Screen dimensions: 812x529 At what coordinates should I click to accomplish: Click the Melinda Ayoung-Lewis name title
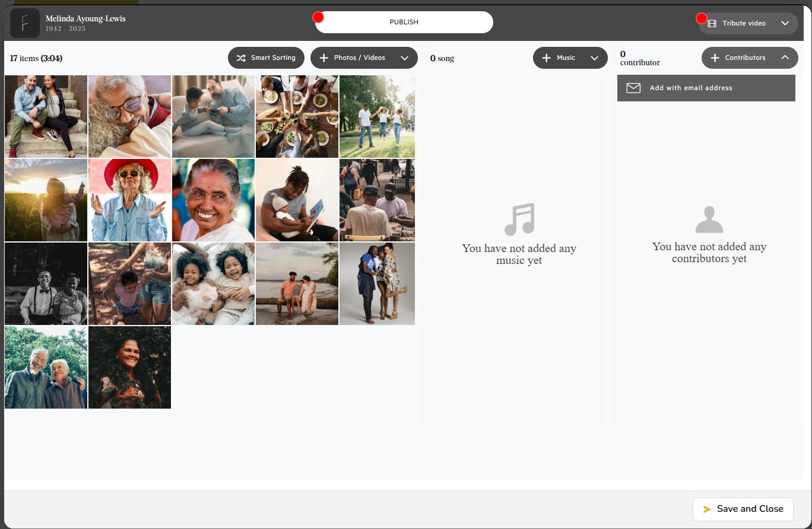(85, 18)
